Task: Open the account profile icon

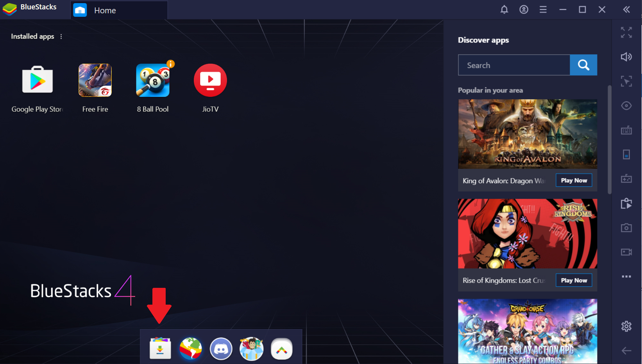Action: 524,10
